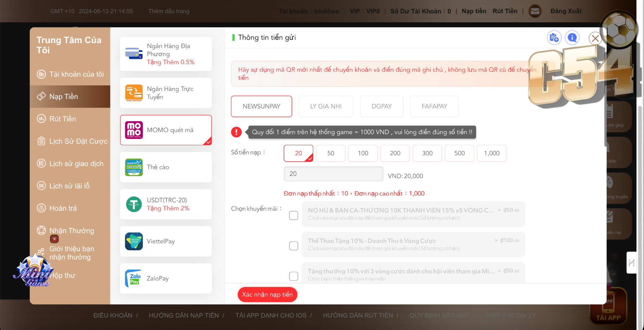The image size is (644, 330).
Task: Click Thêm dấu trang bookmark link
Action: point(169,11)
